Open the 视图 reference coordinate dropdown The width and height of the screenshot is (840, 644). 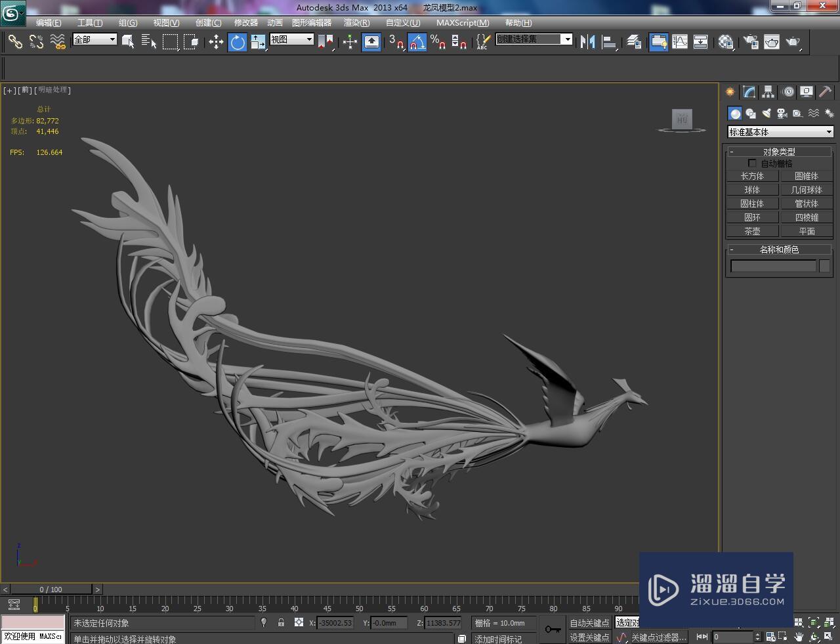[292, 39]
